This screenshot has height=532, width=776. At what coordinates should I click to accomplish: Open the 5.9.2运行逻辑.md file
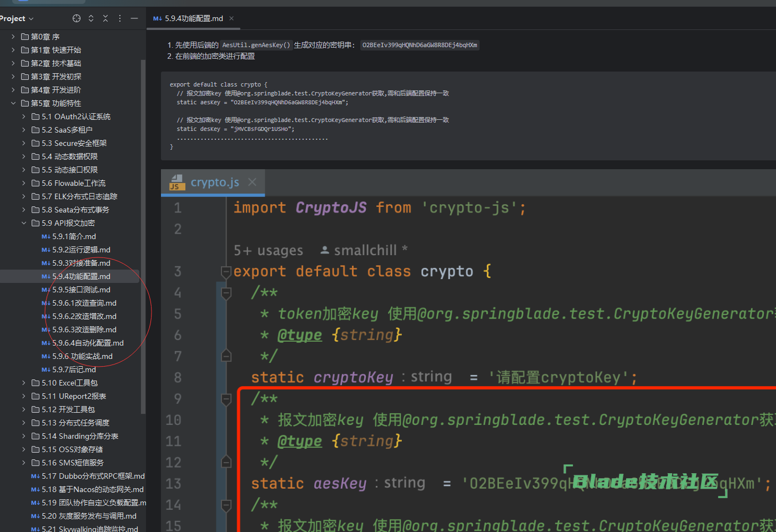(76, 250)
